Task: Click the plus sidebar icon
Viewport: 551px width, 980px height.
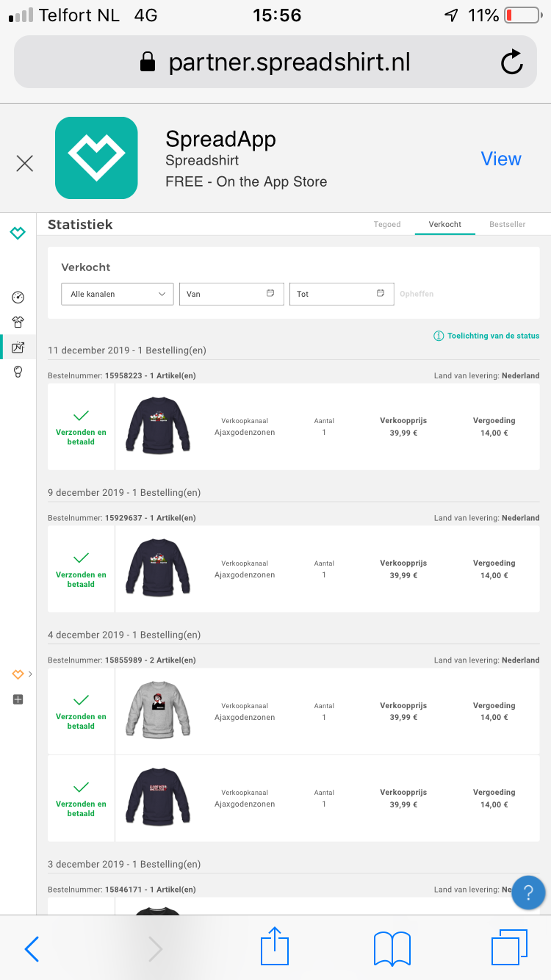Action: pos(18,699)
